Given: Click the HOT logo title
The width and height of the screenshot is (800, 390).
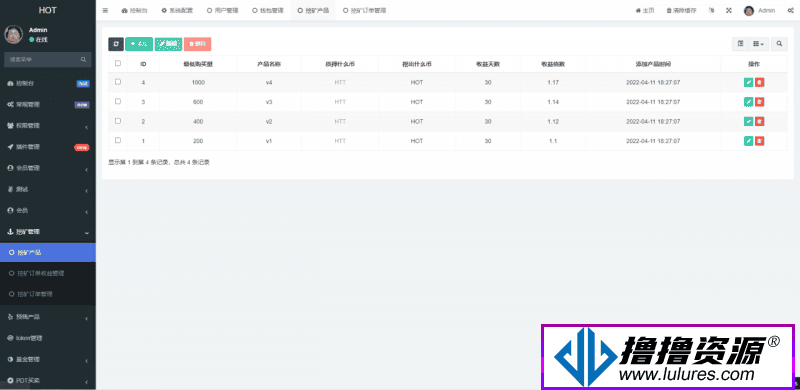Looking at the screenshot, I should (x=48, y=10).
